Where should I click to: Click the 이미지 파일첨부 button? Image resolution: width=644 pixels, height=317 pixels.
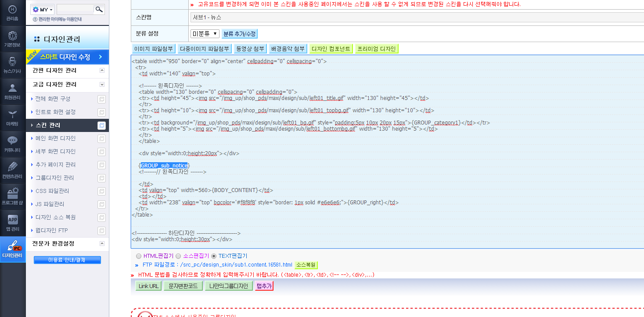(x=154, y=49)
